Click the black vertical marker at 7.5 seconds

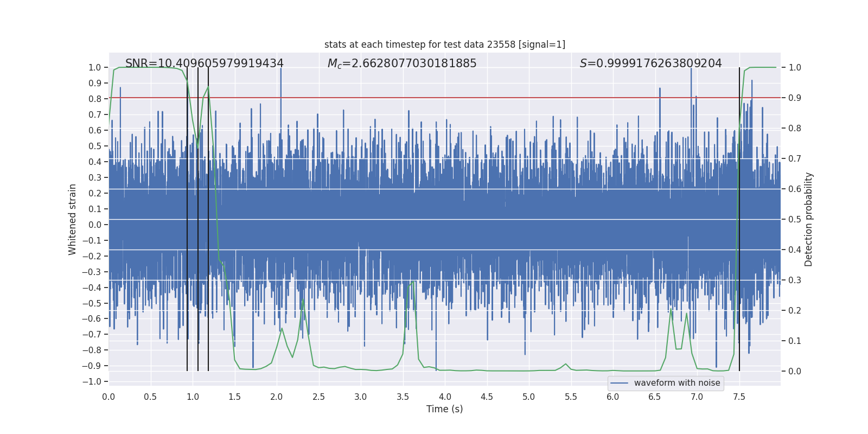tap(739, 217)
